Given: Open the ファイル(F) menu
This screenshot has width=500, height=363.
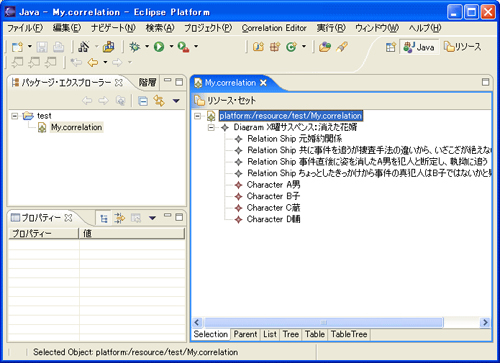Looking at the screenshot, I should 25,28.
